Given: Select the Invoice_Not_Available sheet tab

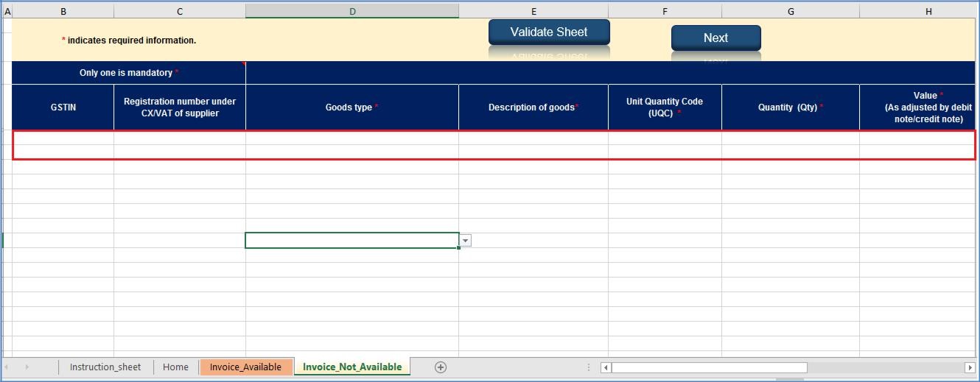Looking at the screenshot, I should 352,367.
